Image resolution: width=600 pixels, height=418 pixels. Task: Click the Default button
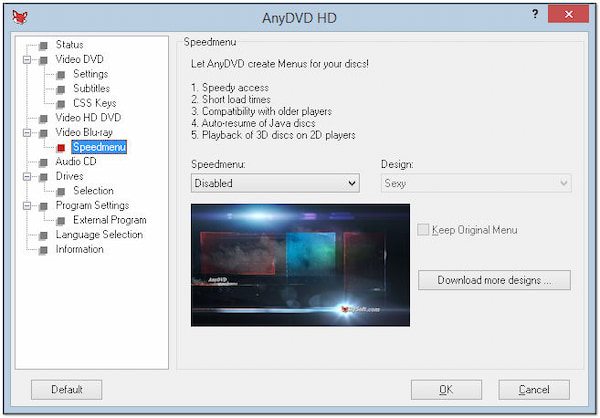(67, 390)
